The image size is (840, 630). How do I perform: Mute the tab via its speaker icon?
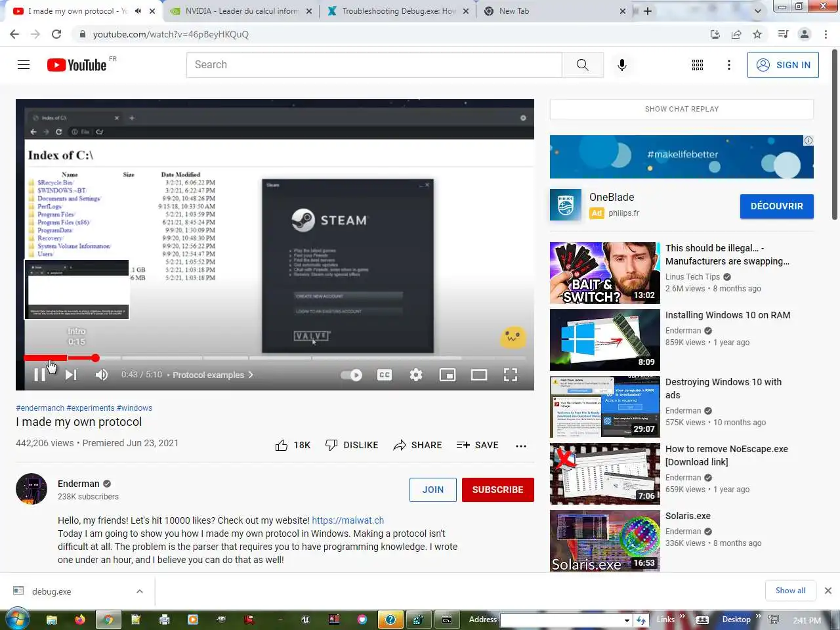[x=138, y=11]
